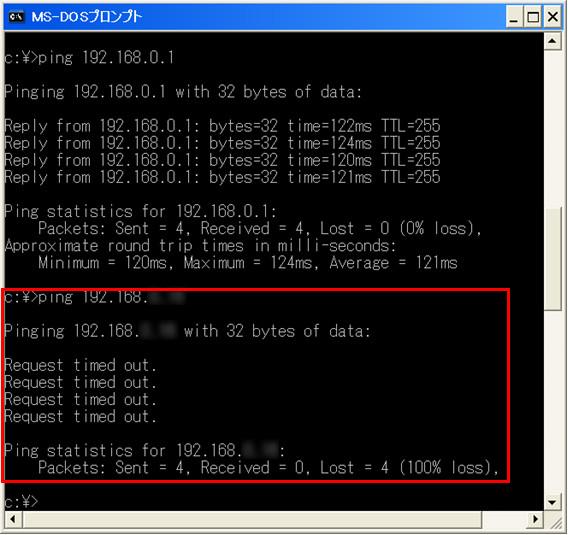Screen dimensions: 568x535
Task: Click the empty c:¥> prompt at the bottom
Action: (21, 502)
